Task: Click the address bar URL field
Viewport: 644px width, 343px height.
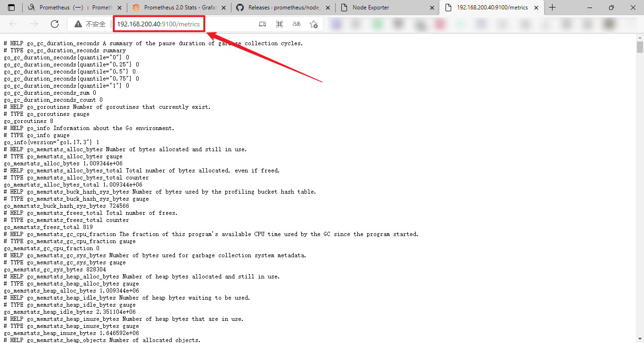Action: point(158,24)
